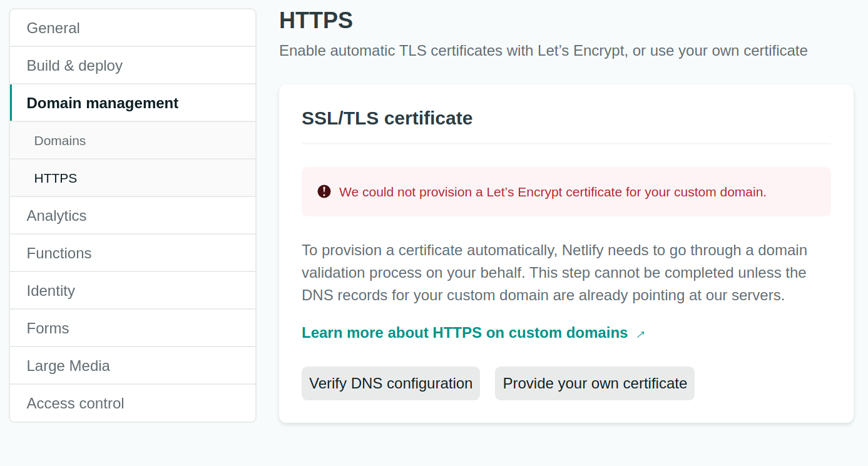868x466 pixels.
Task: Click the red error exclamation icon
Action: coord(324,191)
